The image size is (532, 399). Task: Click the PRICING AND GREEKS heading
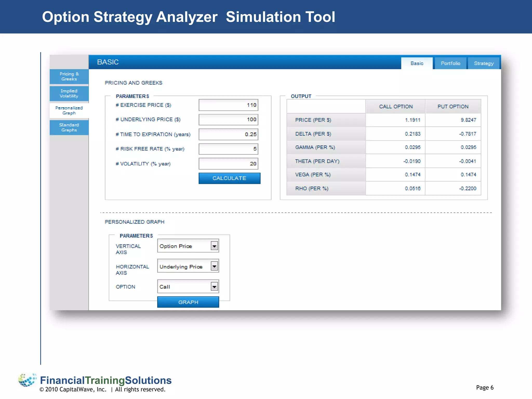point(134,83)
